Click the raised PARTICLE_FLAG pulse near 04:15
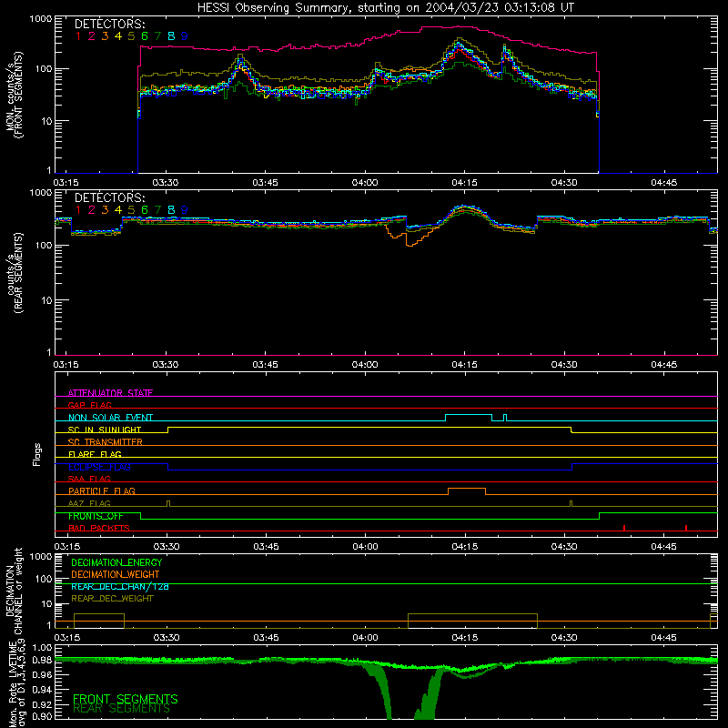 coord(467,490)
